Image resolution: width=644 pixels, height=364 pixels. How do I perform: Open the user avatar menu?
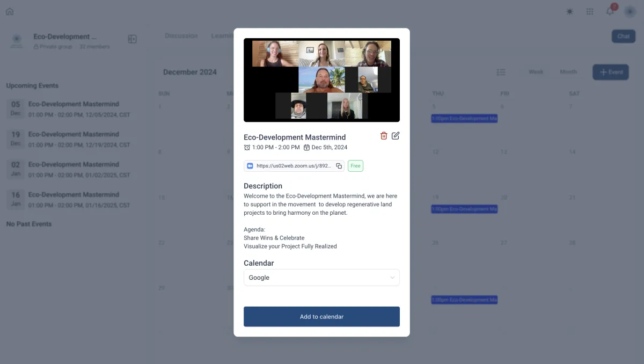630,11
